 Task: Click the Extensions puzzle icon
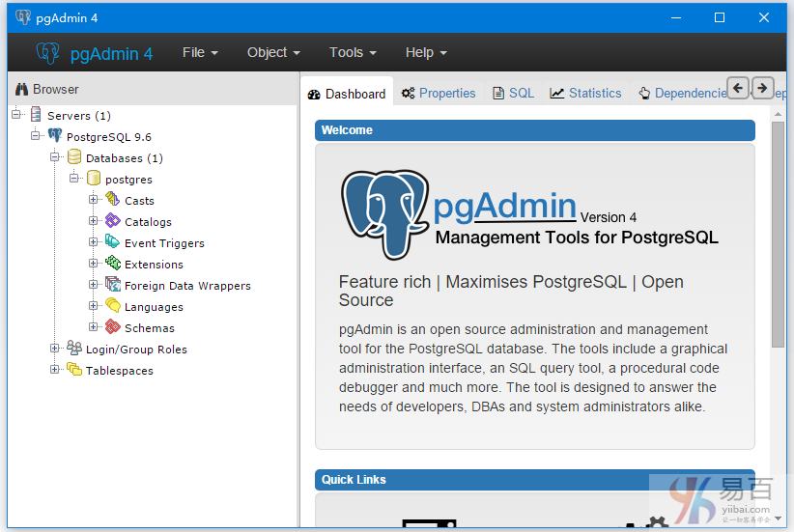(x=113, y=264)
